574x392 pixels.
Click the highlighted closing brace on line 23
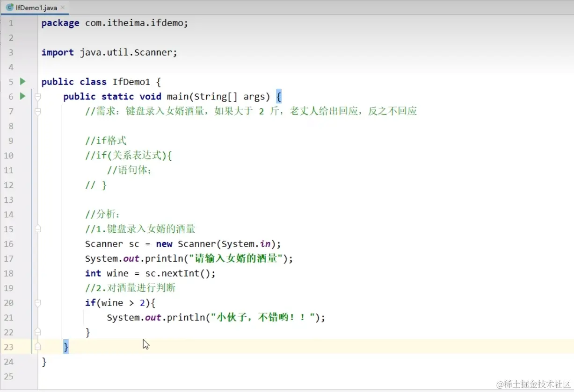coord(66,347)
